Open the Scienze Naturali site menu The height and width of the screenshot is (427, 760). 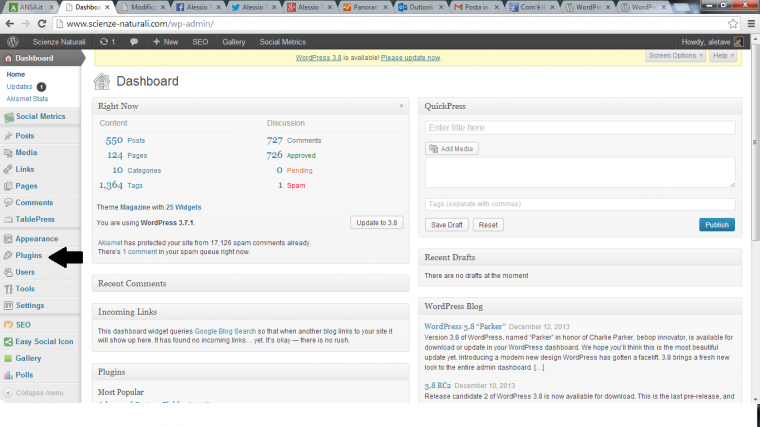59,42
